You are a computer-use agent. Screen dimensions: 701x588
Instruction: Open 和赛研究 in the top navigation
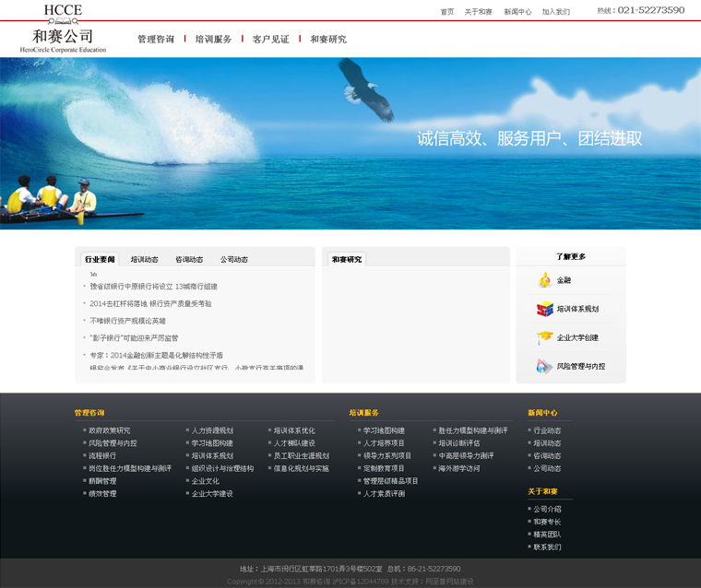click(x=328, y=40)
